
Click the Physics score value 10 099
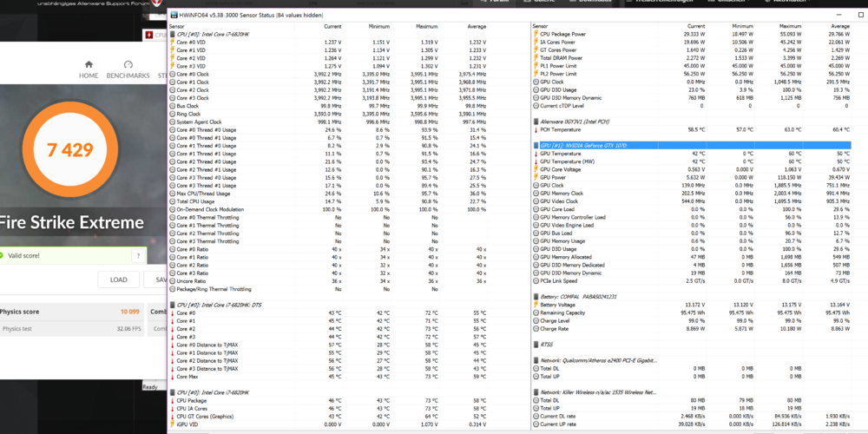pyautogui.click(x=129, y=311)
